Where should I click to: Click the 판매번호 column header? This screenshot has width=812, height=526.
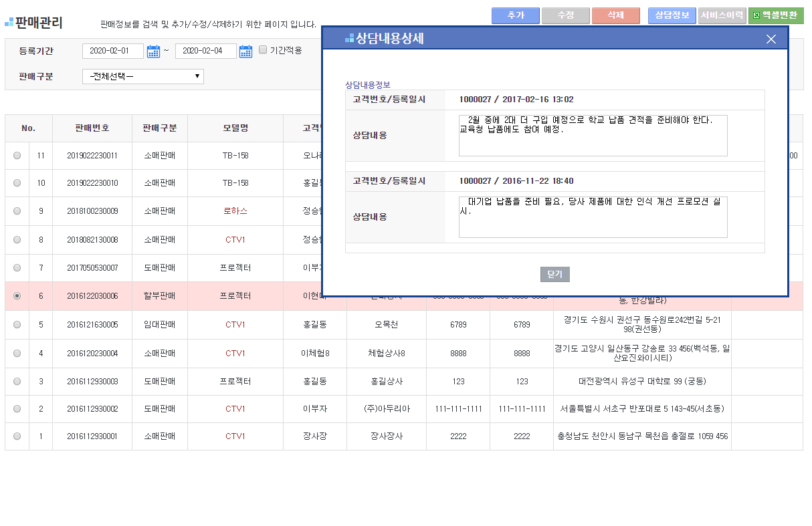pos(92,128)
